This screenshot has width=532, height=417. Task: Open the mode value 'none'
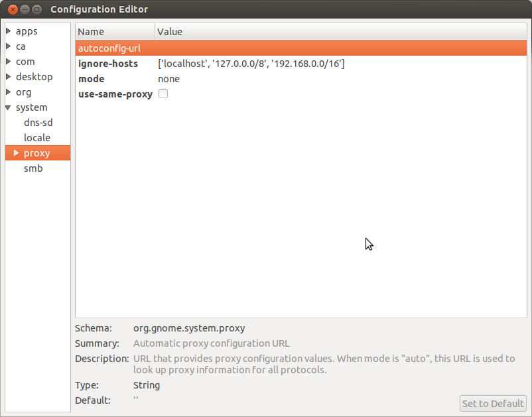click(x=168, y=79)
